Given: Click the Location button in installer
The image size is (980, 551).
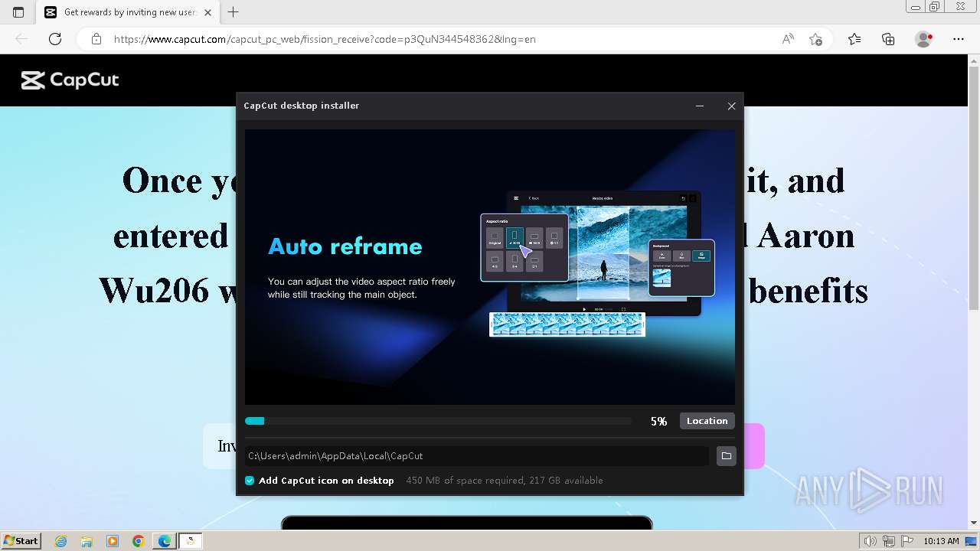Looking at the screenshot, I should coord(707,421).
